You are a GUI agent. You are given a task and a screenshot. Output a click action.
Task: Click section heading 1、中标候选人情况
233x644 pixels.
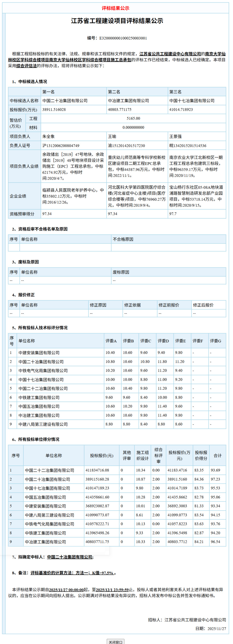tap(30, 82)
